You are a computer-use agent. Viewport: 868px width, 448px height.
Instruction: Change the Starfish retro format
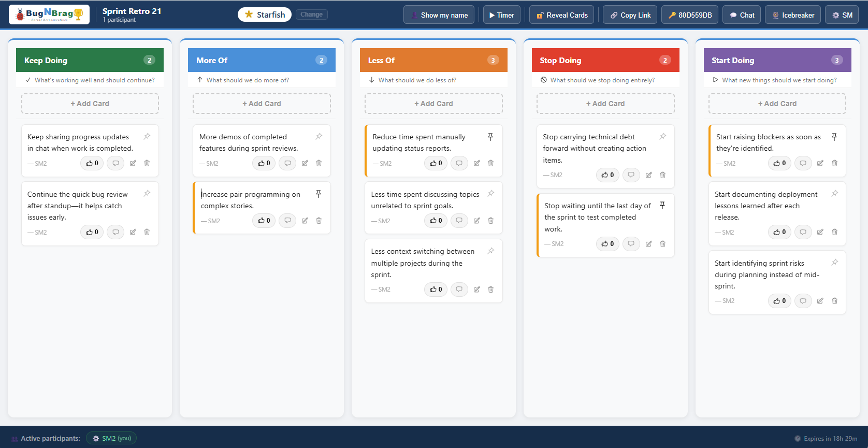[x=311, y=15]
